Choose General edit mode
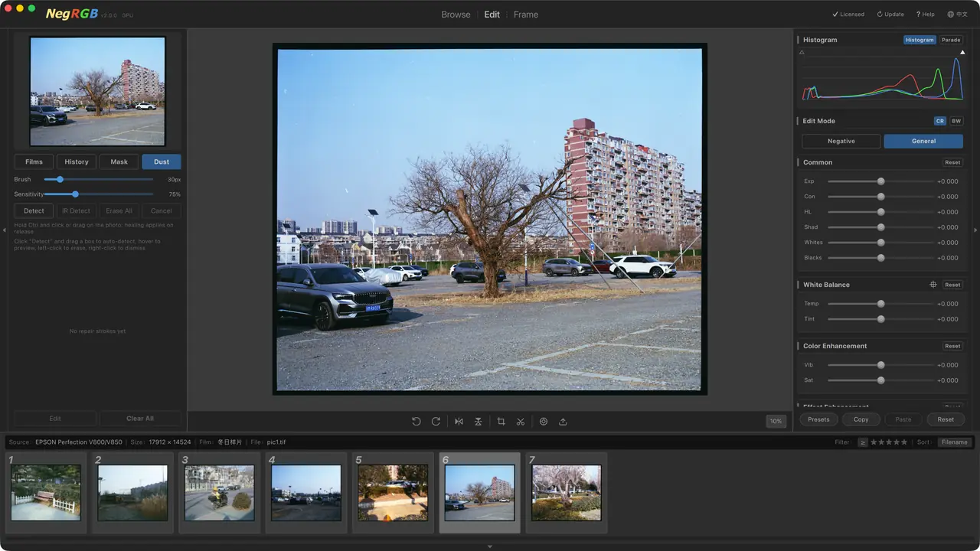 point(923,141)
